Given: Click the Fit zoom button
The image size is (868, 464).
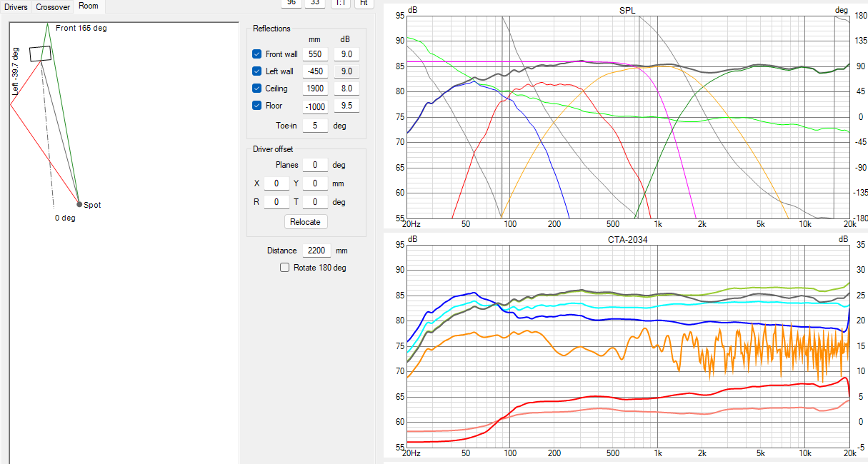Looking at the screenshot, I should click(x=364, y=3).
